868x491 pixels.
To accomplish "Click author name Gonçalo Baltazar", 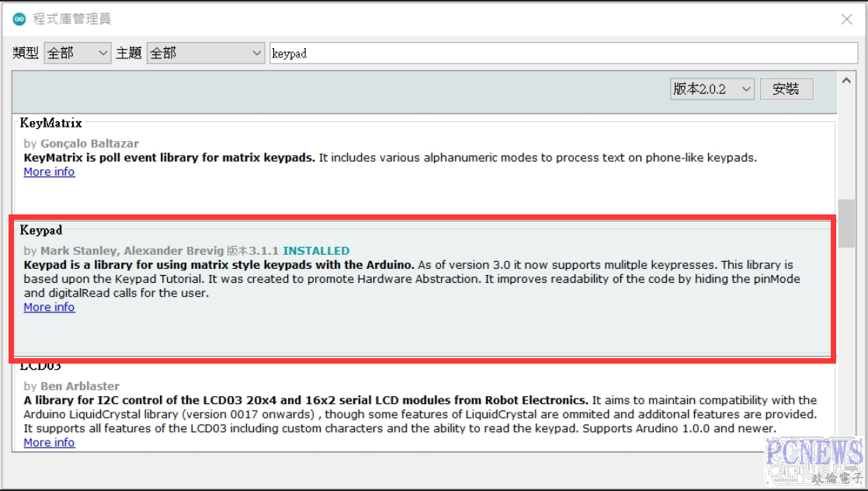I will pos(90,144).
